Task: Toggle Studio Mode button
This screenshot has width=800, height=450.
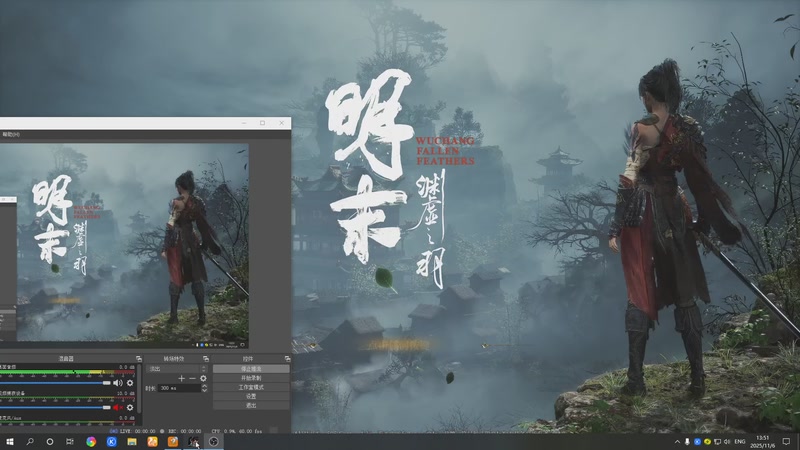Action: (x=251, y=387)
